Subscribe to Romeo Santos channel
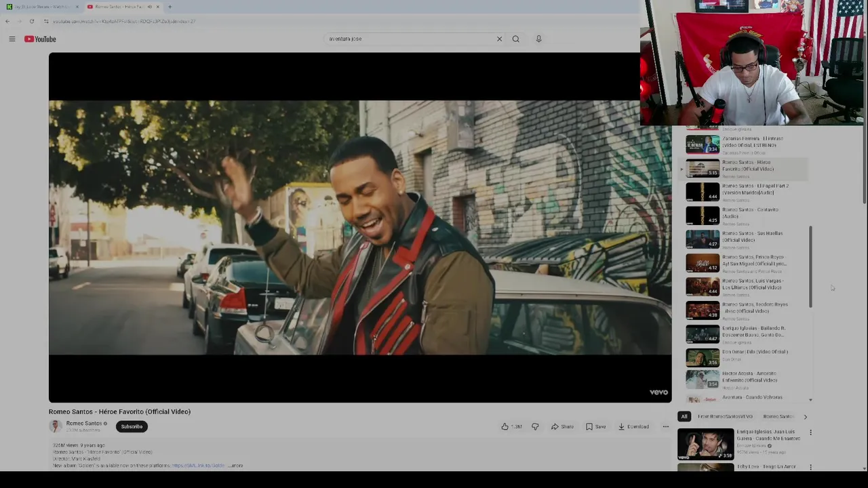This screenshot has width=868, height=488. [x=132, y=426]
